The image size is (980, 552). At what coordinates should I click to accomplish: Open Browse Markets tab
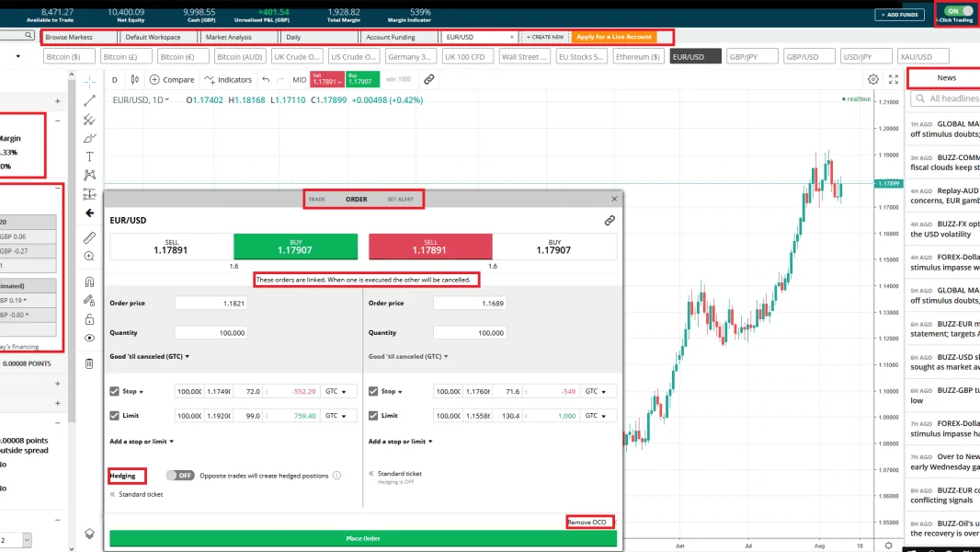[79, 37]
